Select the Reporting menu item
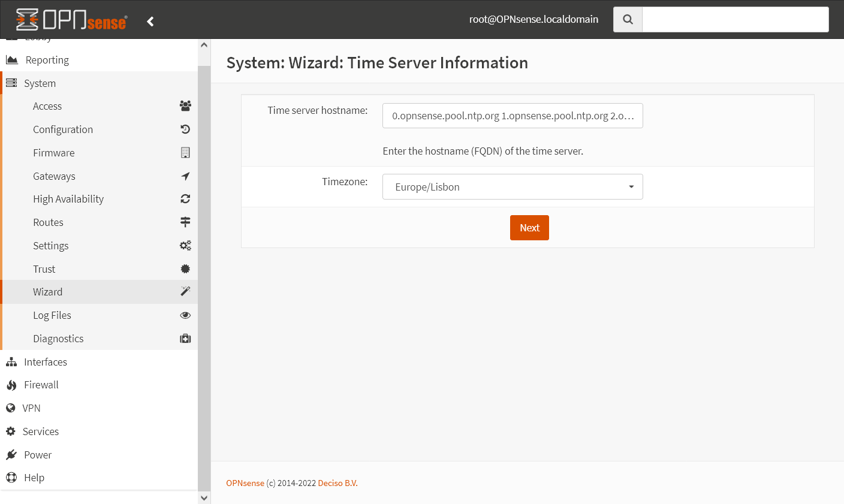 click(46, 59)
